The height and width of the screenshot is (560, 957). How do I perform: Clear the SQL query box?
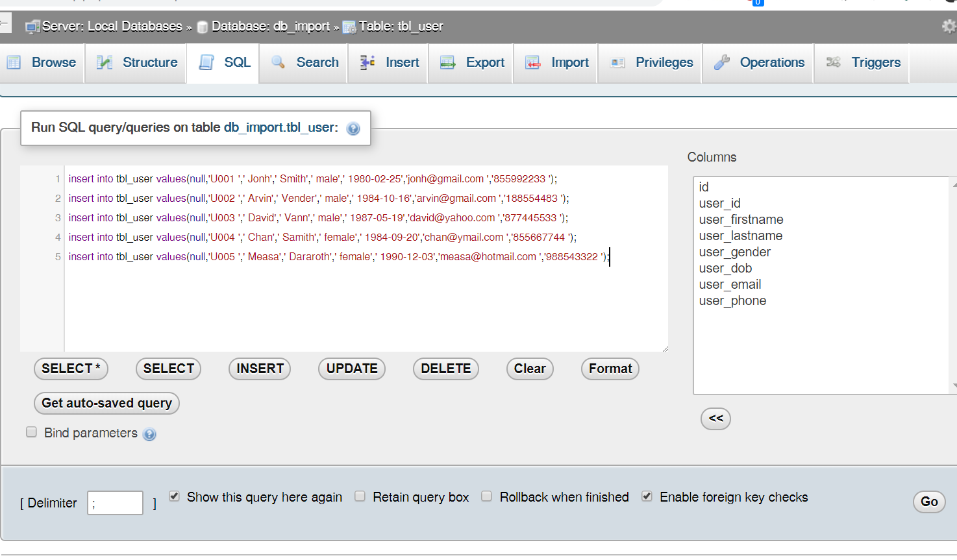(x=530, y=369)
